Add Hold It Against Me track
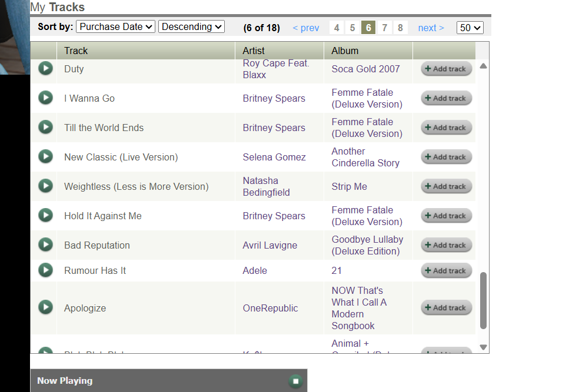 coord(446,216)
